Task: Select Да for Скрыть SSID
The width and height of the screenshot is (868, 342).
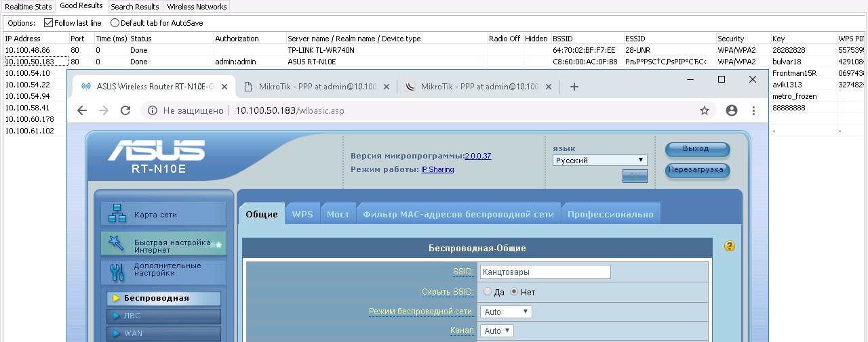Action: 488,292
